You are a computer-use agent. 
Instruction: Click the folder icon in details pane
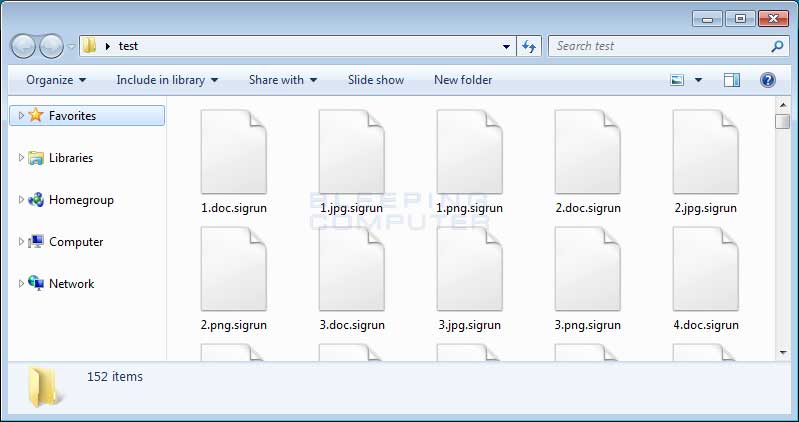(x=46, y=387)
